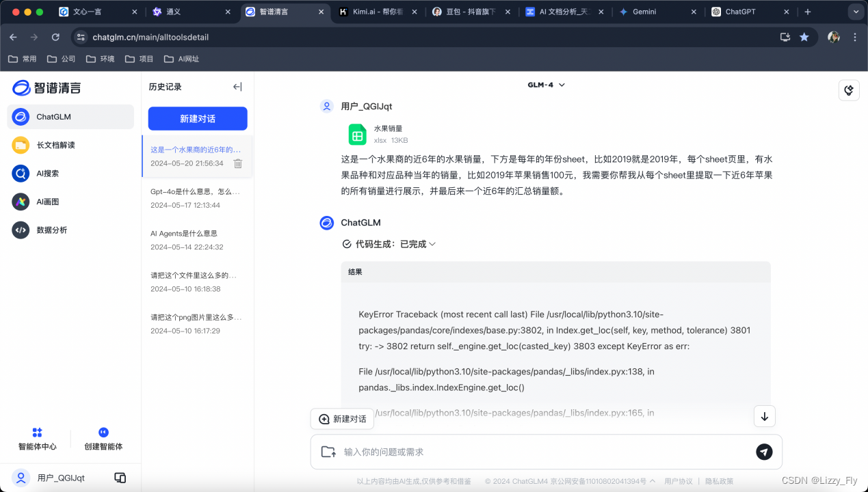
Task: Switch to the ChatGPT tab
Action: click(x=751, y=12)
